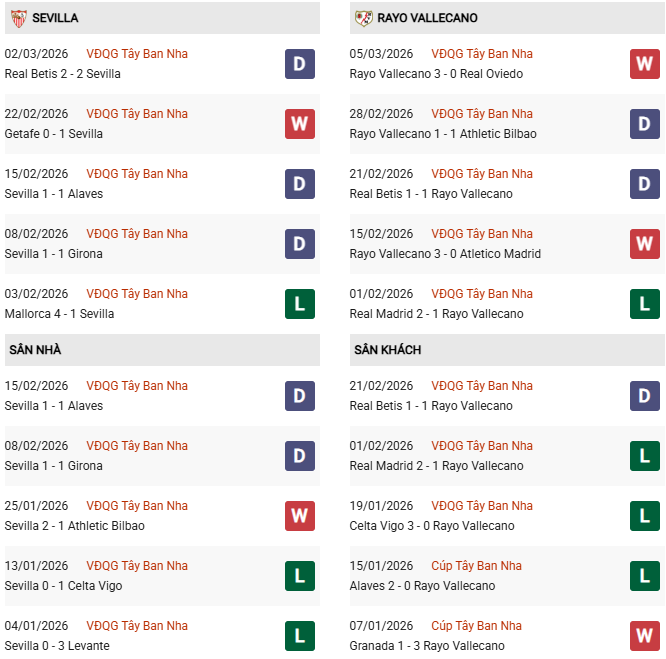Click the W badge for Sevilla 2 - 1 Athletic Bilbao
This screenshot has width=666, height=659.
pos(299,516)
